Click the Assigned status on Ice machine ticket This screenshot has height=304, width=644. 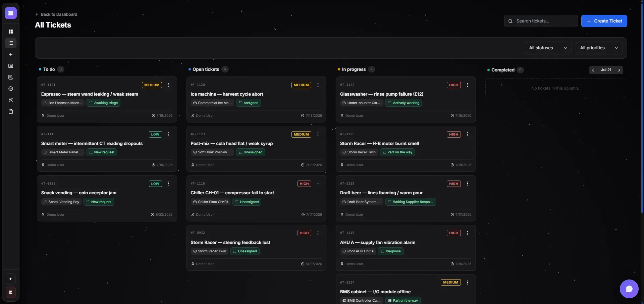(x=249, y=103)
